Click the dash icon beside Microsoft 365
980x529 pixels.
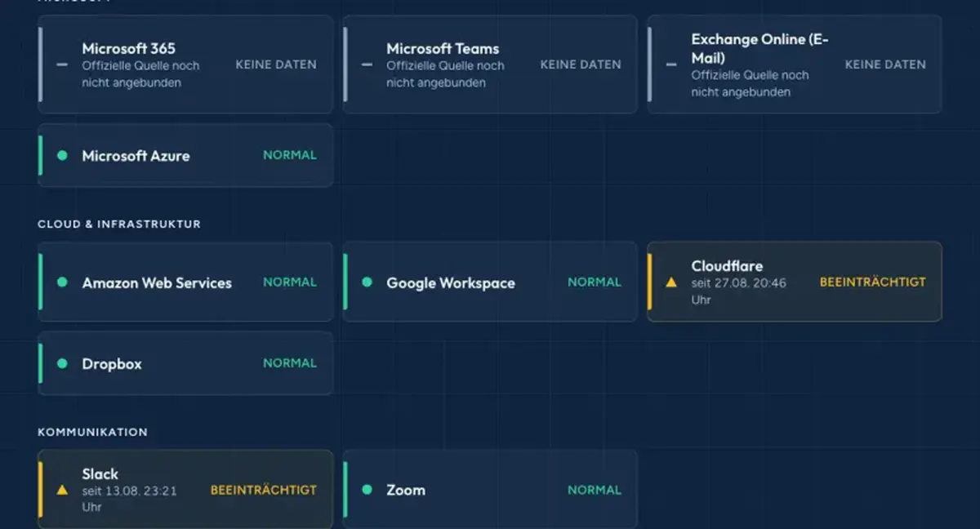pos(62,64)
